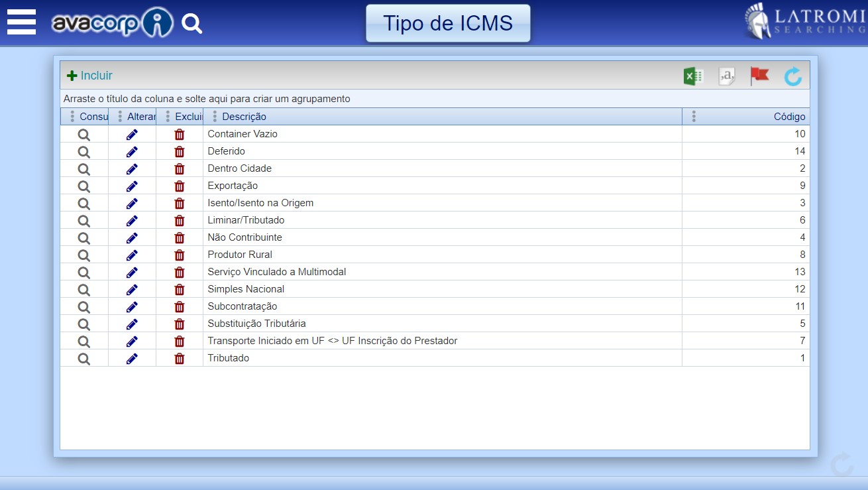Click the Tipo de ICMS title button
The height and width of the screenshot is (490, 868).
tap(448, 24)
